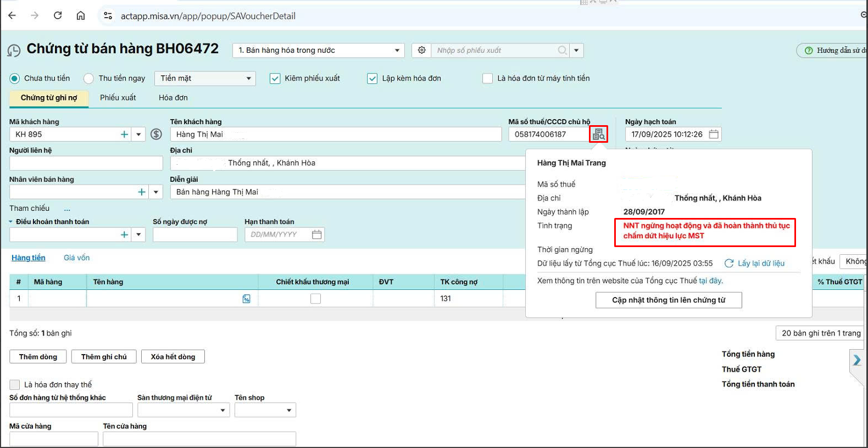Open the "Tiền mặt" payment method dropdown
868x448 pixels.
pyautogui.click(x=205, y=79)
